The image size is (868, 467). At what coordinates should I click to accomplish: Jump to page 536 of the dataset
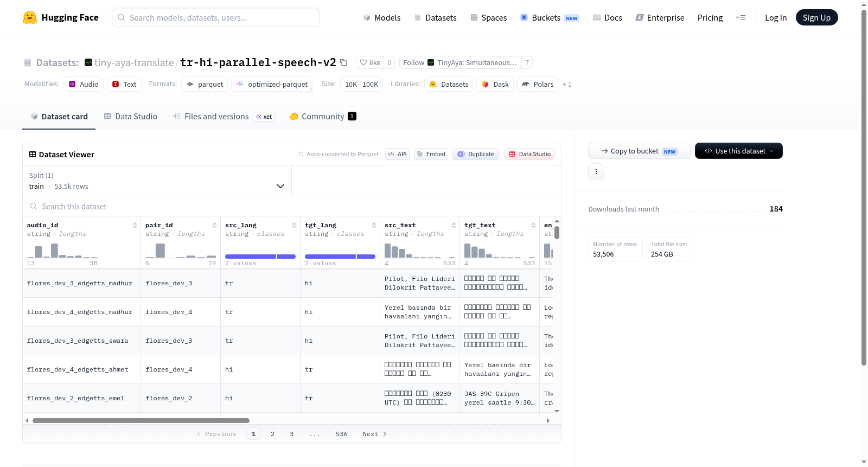341,434
